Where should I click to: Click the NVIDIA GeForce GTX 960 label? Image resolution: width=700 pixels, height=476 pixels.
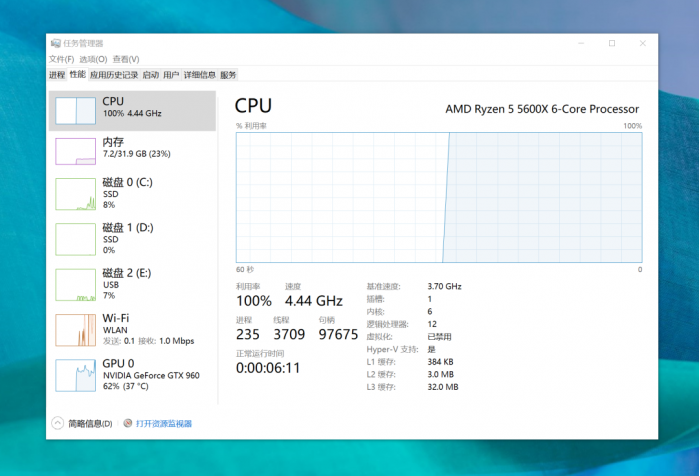(151, 376)
